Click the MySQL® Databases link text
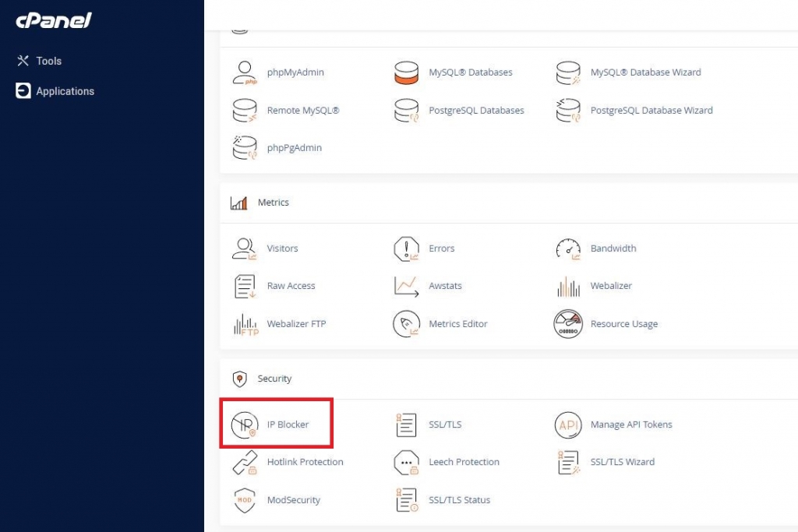 [x=470, y=72]
